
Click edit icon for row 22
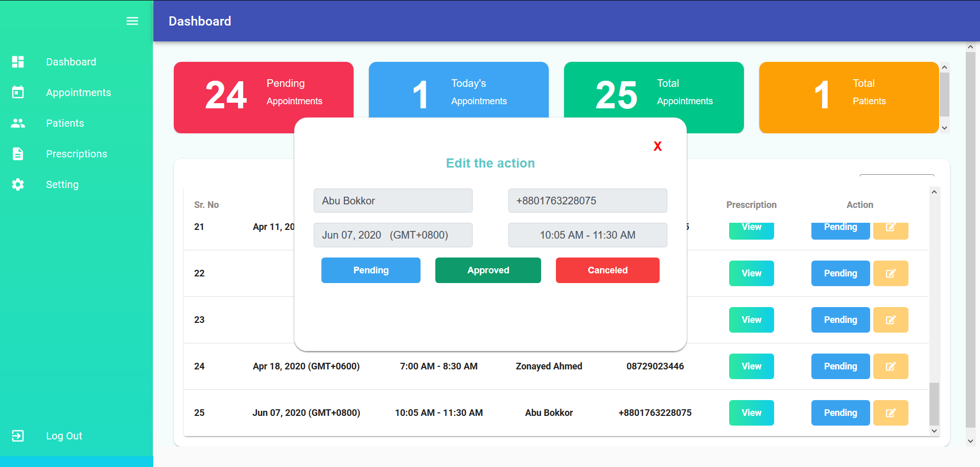(x=891, y=273)
